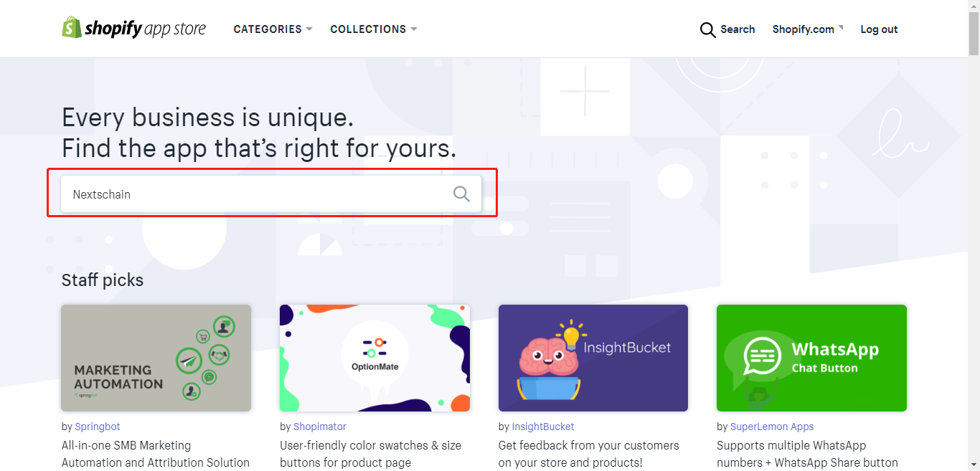The image size is (980, 471).
Task: Click the 'app store' logo text
Action: 175,29
